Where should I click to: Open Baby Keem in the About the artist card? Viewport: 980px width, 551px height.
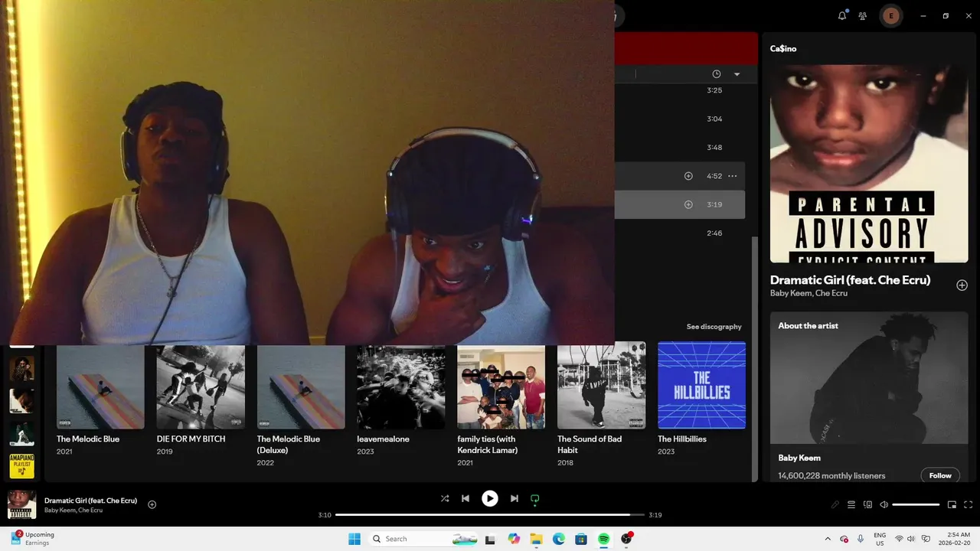[x=799, y=458]
